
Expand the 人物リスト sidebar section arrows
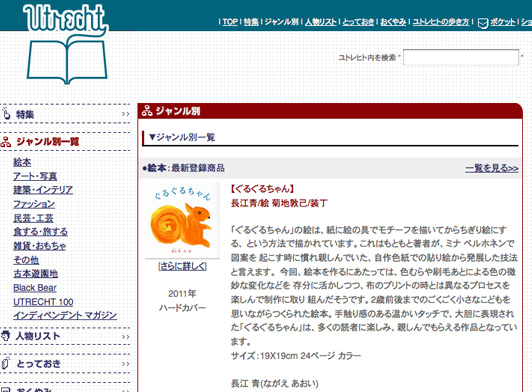coord(126,337)
